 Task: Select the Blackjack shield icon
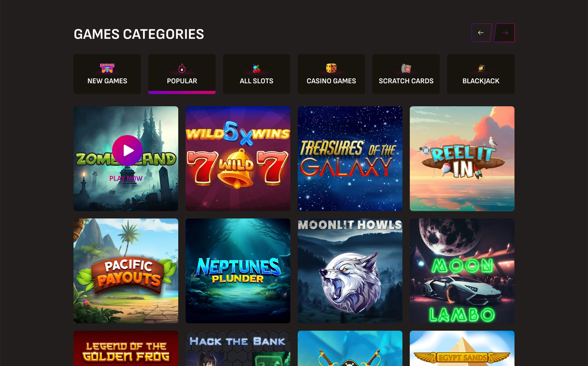click(481, 68)
